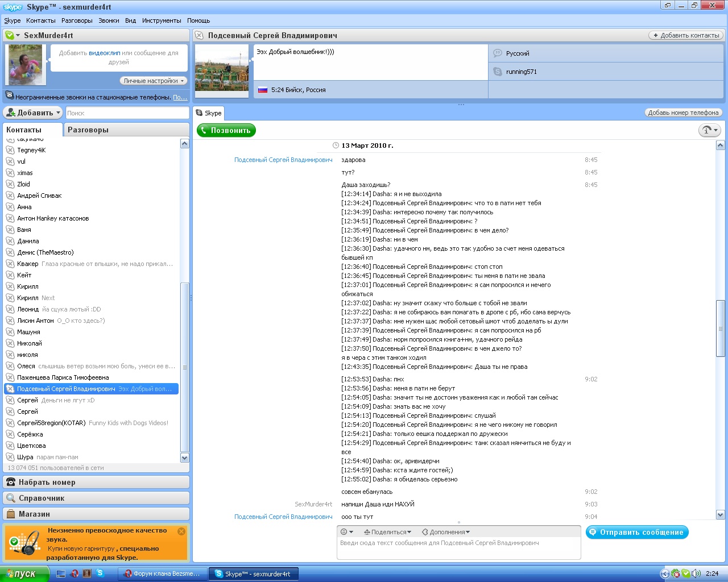Open the emoticon picker dropdown

(x=347, y=532)
